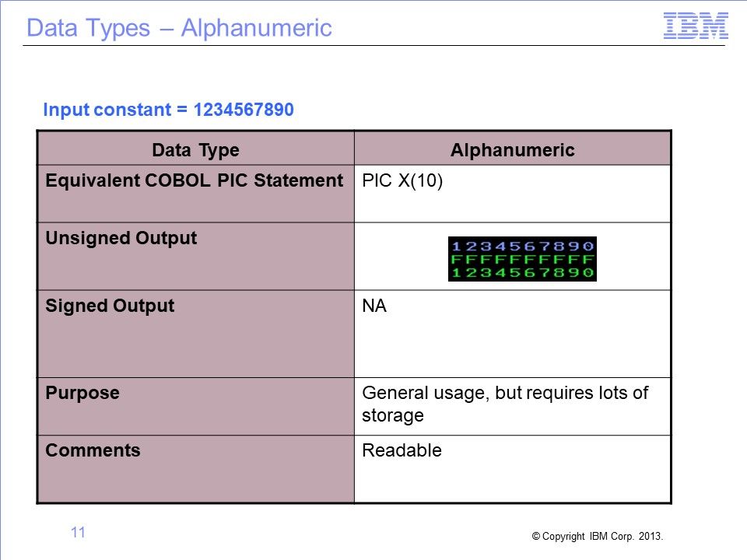Click the 'NA' value cell
Image resolution: width=747 pixels, height=560 pixels.
pos(513,334)
